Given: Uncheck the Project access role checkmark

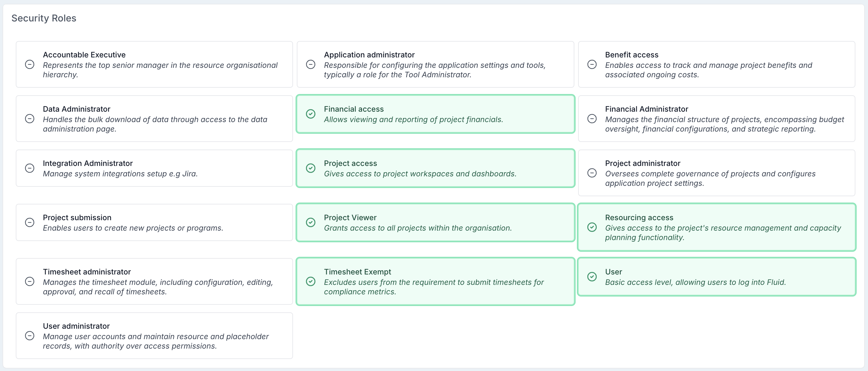Looking at the screenshot, I should [311, 168].
